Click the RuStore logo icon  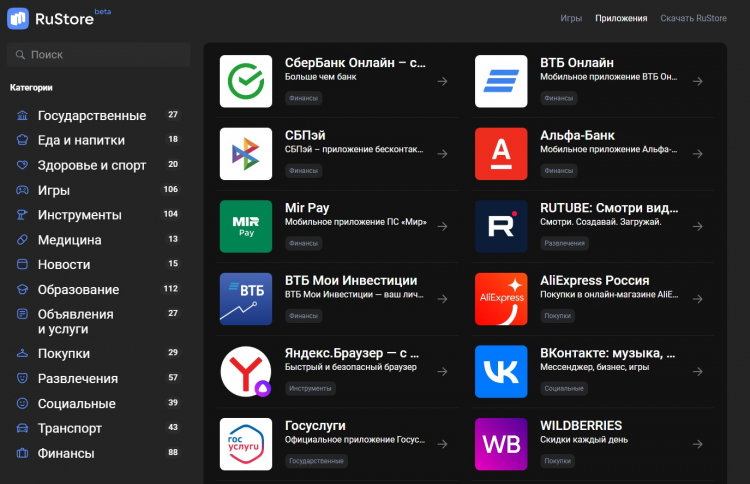[19, 19]
